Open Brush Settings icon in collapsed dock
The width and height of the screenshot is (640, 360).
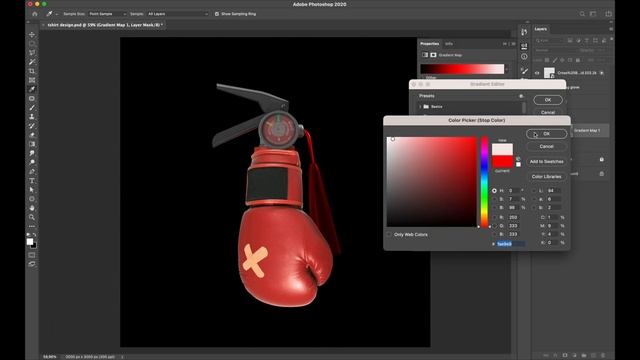click(524, 71)
